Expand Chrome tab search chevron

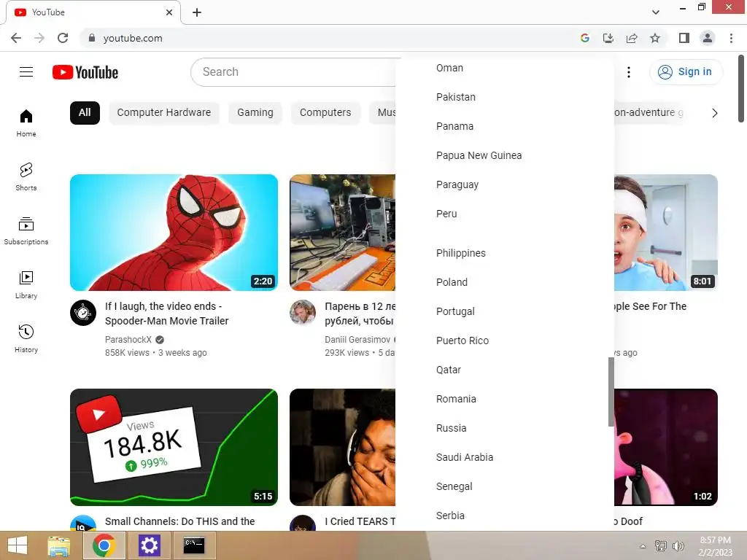656,12
